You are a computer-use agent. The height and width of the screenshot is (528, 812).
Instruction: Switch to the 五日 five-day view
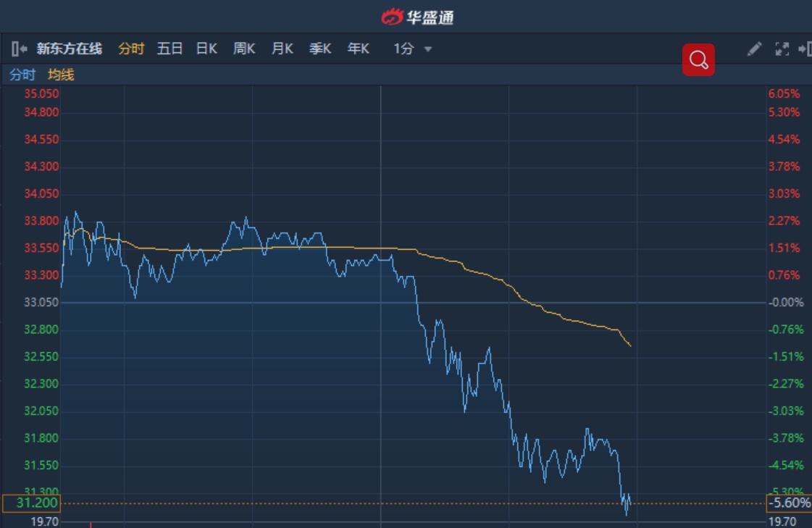(x=169, y=49)
